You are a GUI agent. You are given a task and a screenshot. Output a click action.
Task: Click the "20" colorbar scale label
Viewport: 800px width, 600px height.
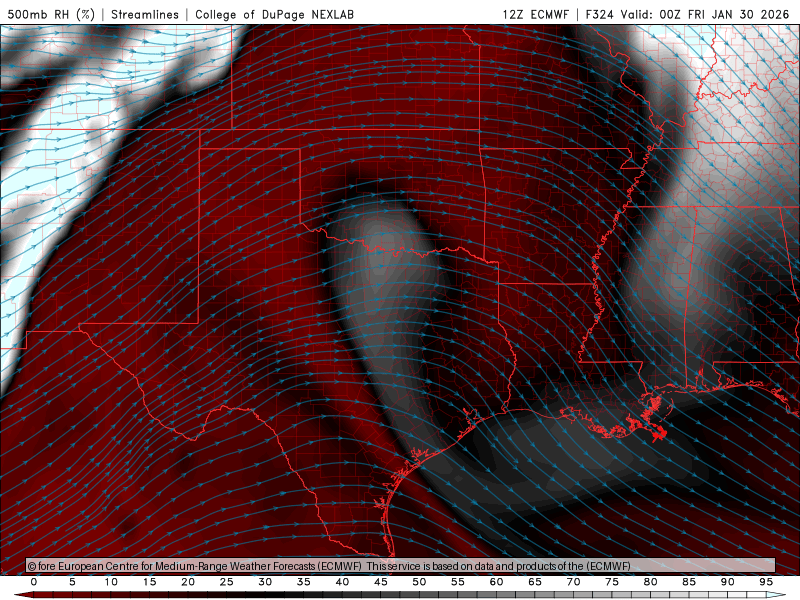point(188,582)
